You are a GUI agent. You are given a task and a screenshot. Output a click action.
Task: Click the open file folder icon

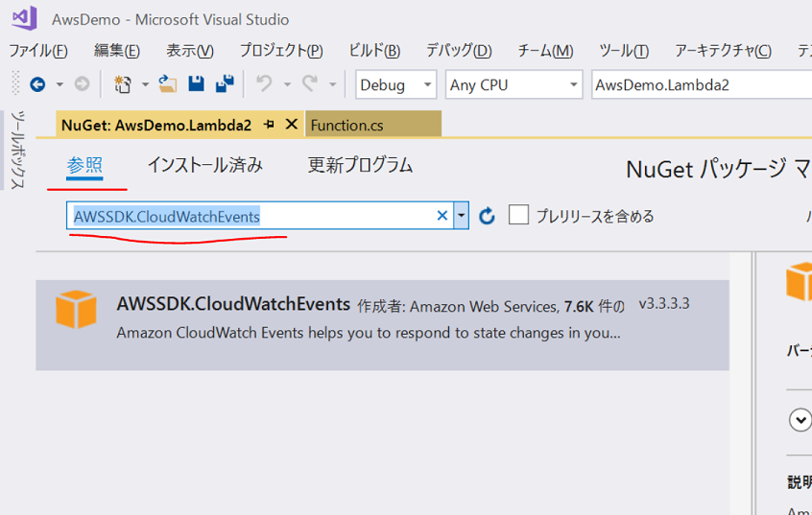[x=167, y=83]
